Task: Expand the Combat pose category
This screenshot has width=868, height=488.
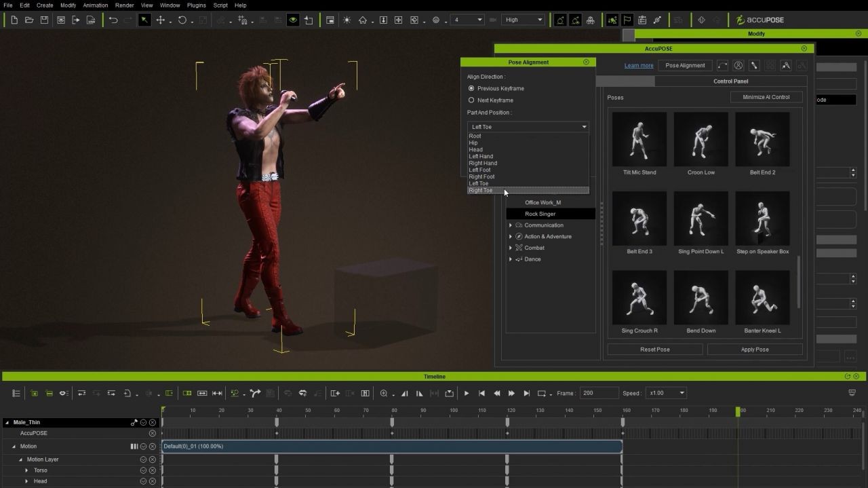Action: click(x=511, y=248)
